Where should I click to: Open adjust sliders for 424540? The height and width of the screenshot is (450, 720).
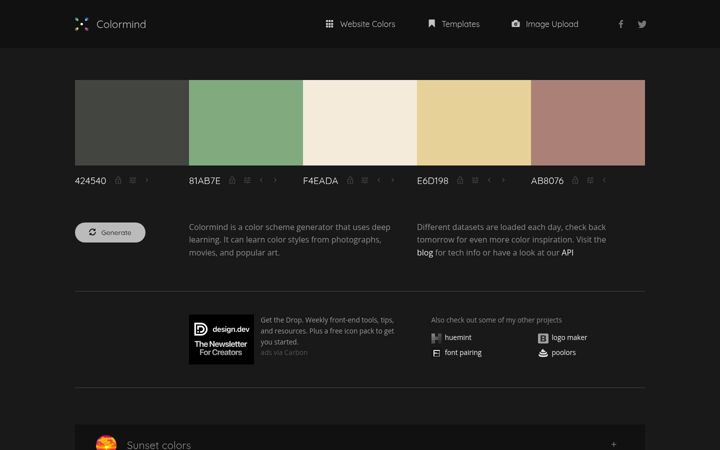133,180
